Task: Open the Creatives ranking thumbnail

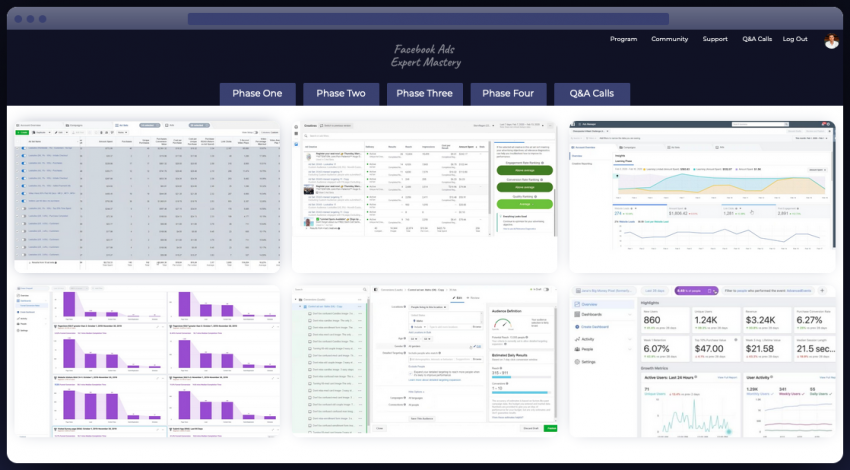Action: point(424,196)
